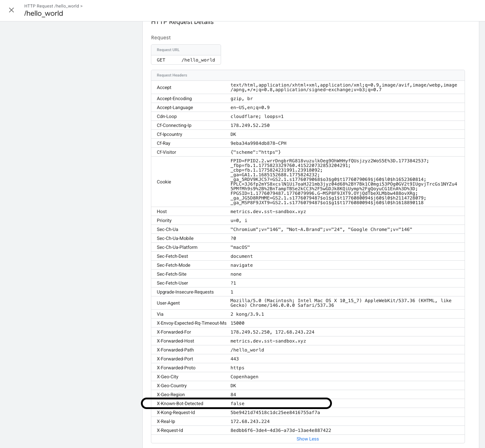Click the User-Agent header value
The height and width of the screenshot is (448, 485).
tap(341, 303)
